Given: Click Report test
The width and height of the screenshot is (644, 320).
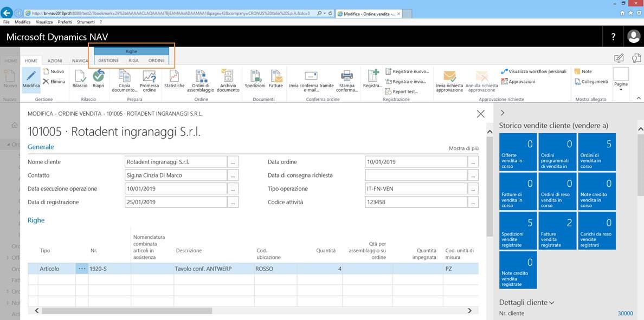Looking at the screenshot, I should [402, 92].
